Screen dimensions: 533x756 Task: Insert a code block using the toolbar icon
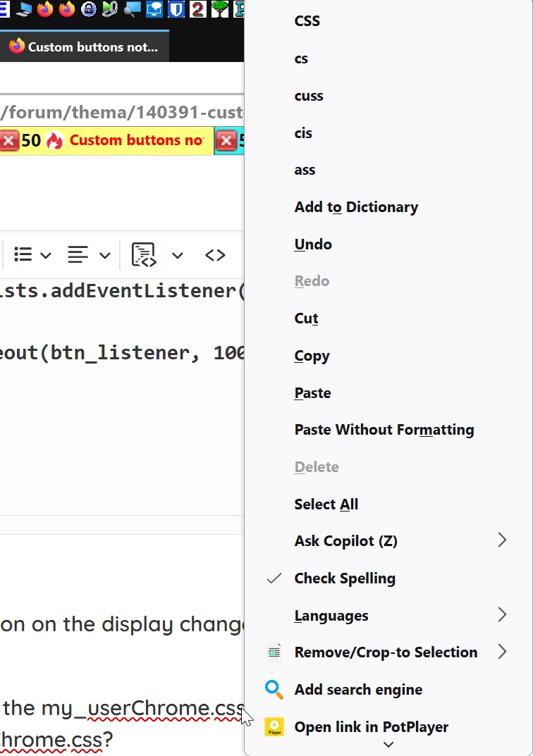click(144, 254)
